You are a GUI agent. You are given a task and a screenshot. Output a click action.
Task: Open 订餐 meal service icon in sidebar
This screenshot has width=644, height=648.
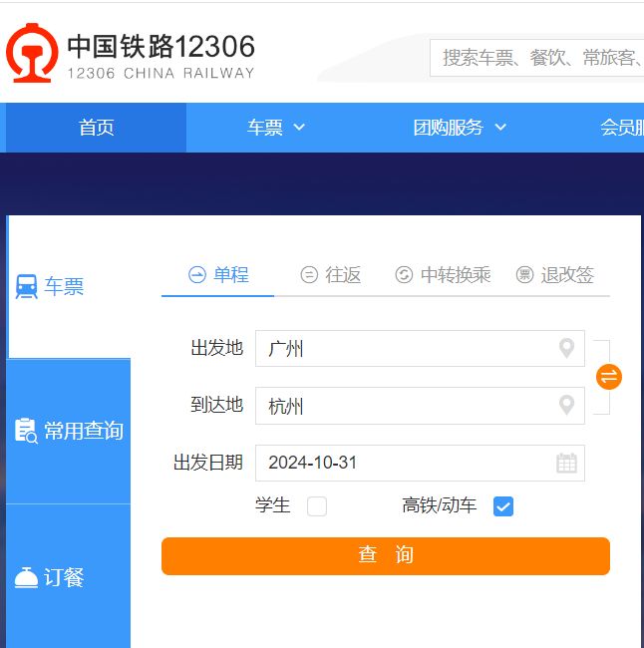coord(27,577)
